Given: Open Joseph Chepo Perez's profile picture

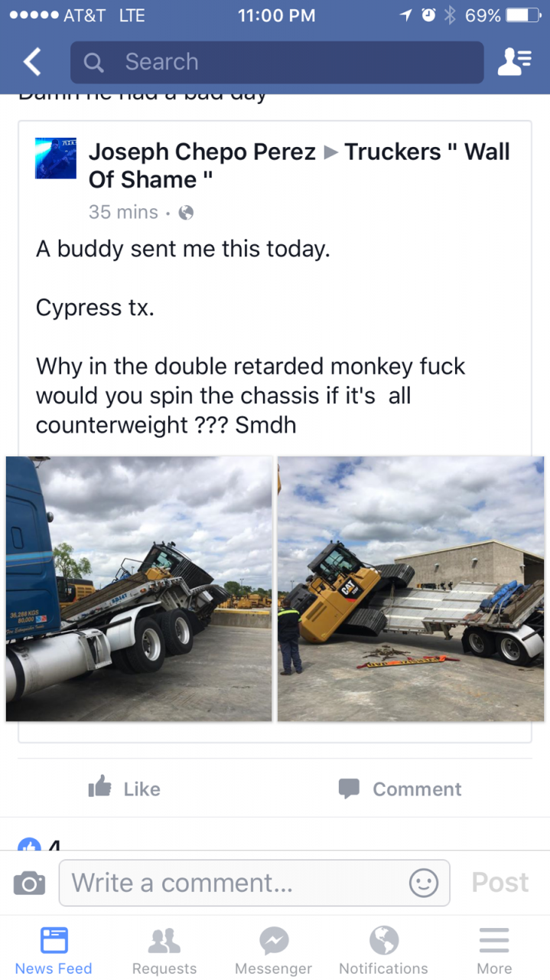Looking at the screenshot, I should pyautogui.click(x=56, y=158).
